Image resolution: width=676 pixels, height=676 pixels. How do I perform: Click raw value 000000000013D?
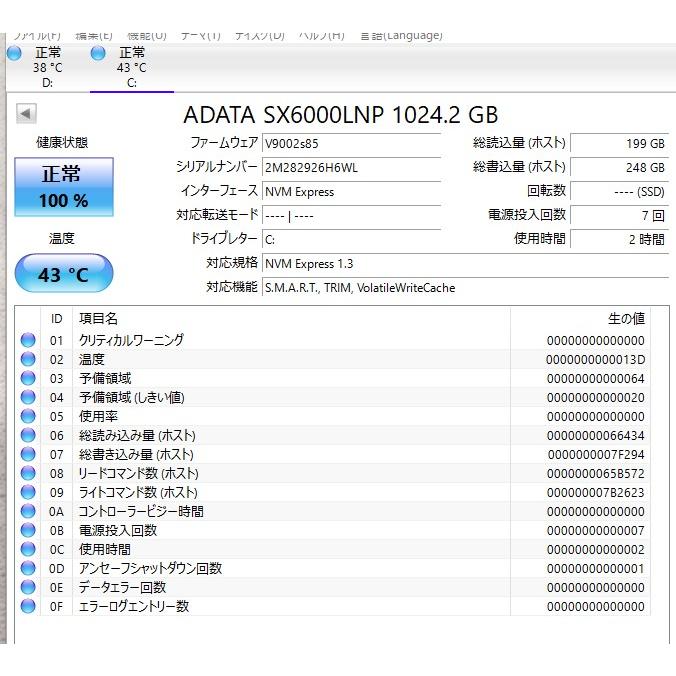(x=595, y=360)
